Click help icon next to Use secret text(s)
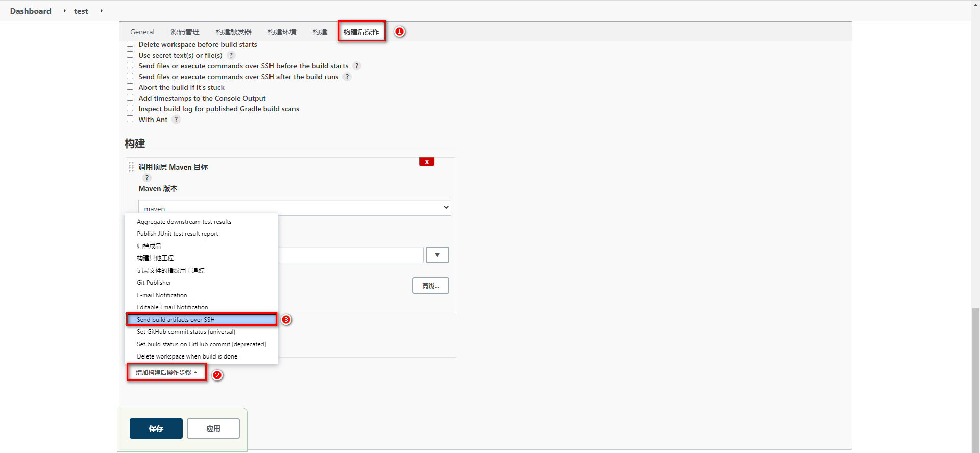Image resolution: width=980 pixels, height=453 pixels. click(x=231, y=55)
